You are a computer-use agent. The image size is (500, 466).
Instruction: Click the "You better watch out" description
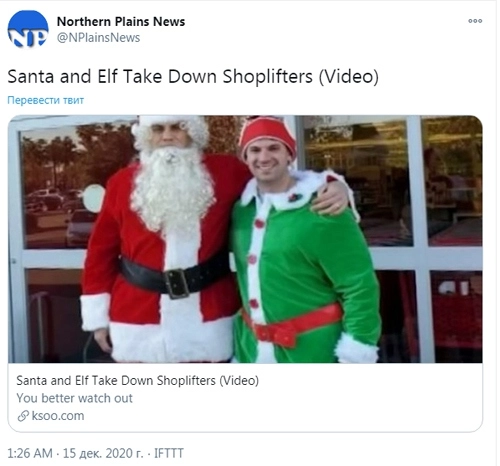pos(74,398)
